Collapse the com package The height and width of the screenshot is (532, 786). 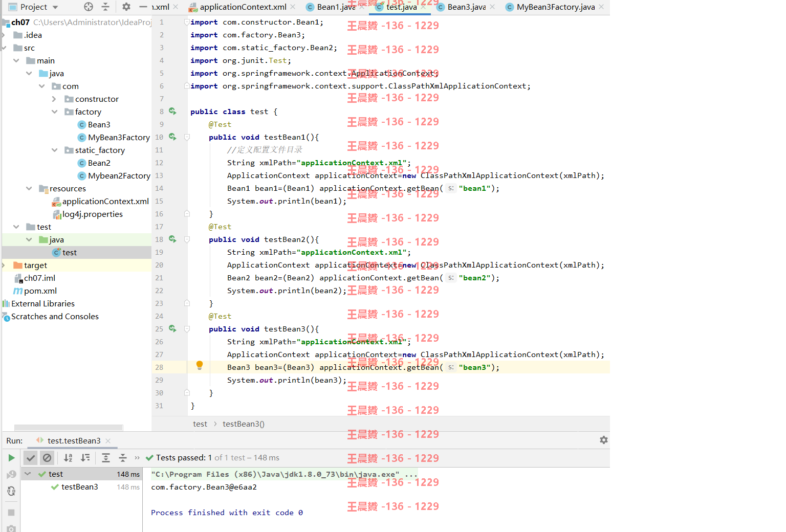42,86
